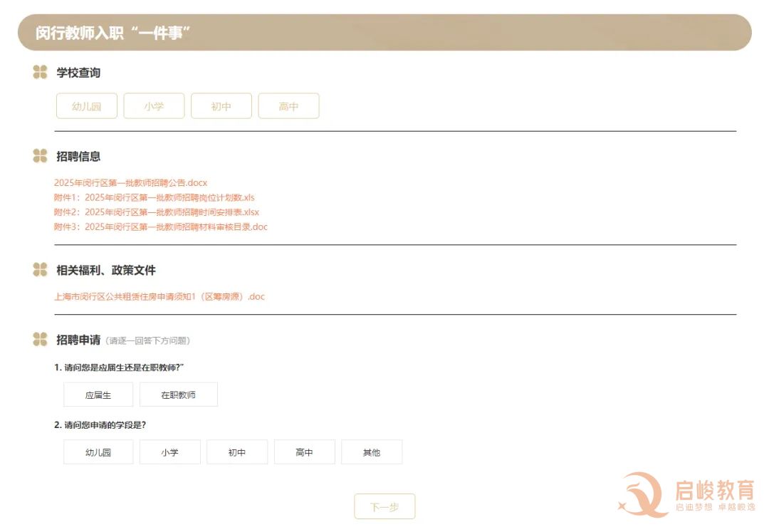
Task: Choose 幼儿园 for applied school stage question
Action: (x=98, y=452)
